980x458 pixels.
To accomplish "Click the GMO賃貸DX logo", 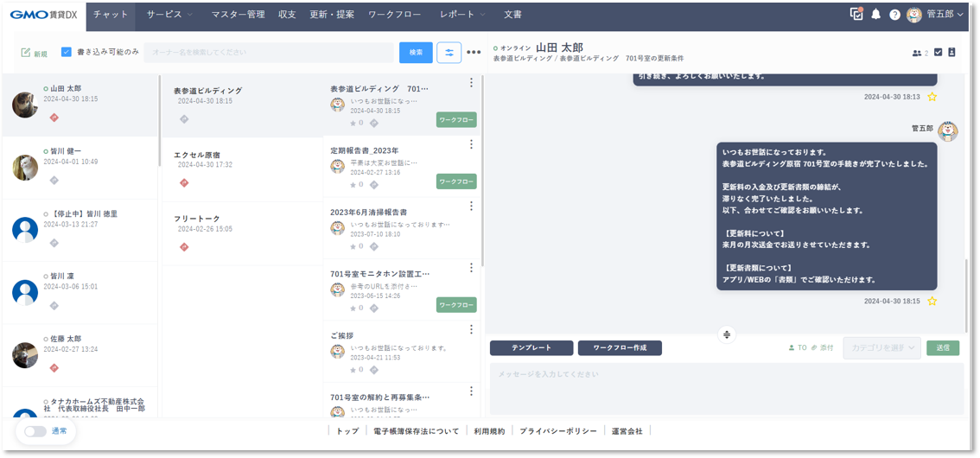I will point(43,15).
